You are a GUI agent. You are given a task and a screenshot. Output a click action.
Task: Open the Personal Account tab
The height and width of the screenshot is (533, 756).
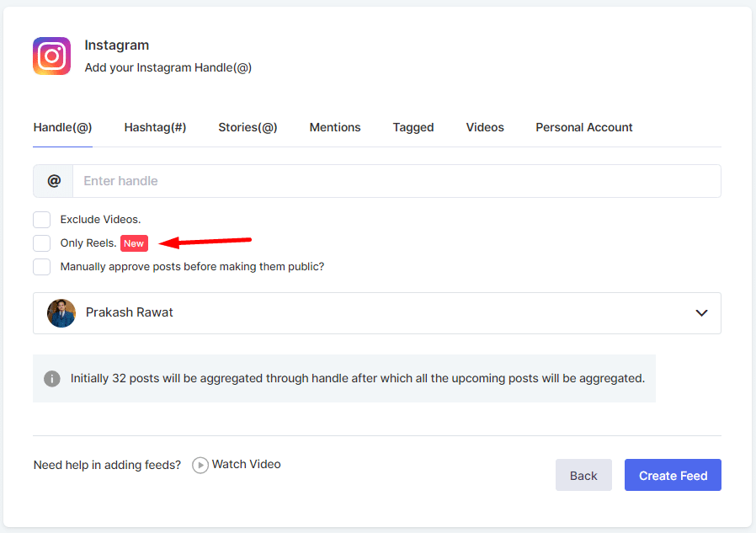(x=583, y=128)
